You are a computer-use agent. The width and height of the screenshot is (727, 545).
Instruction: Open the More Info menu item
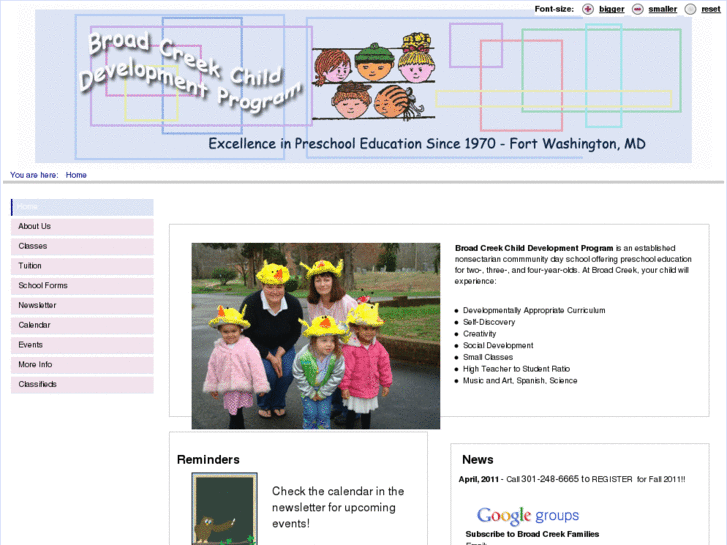82,365
